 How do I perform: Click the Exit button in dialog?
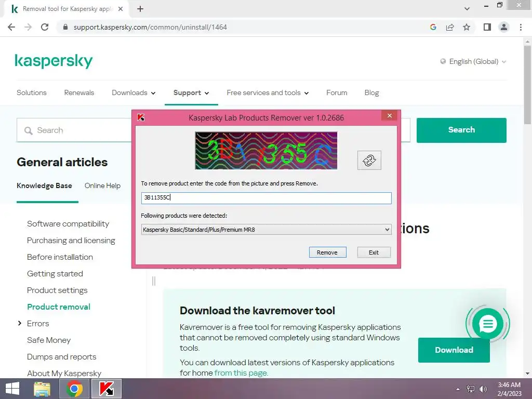[374, 252]
